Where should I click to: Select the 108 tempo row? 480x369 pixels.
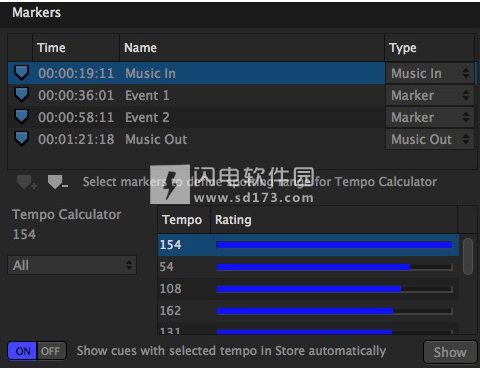pos(308,289)
